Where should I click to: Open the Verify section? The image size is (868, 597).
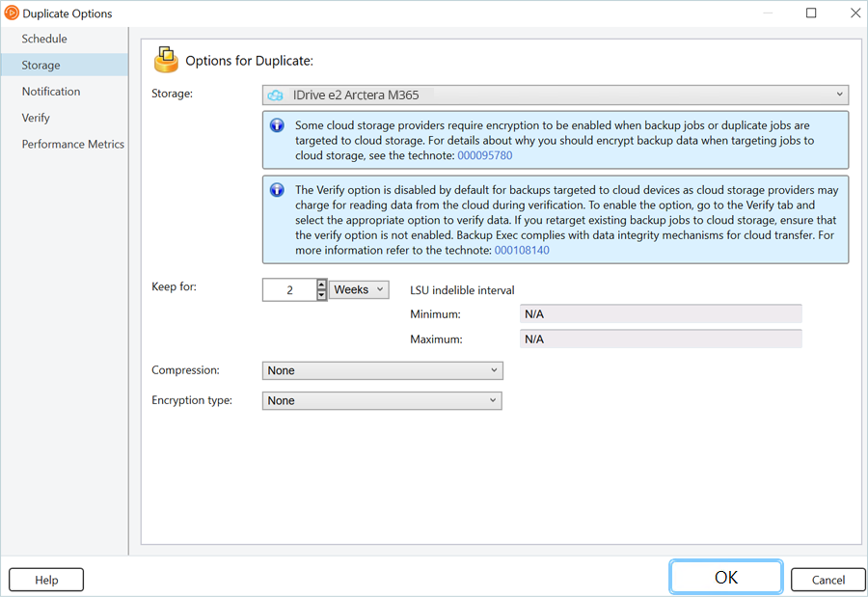click(x=36, y=118)
